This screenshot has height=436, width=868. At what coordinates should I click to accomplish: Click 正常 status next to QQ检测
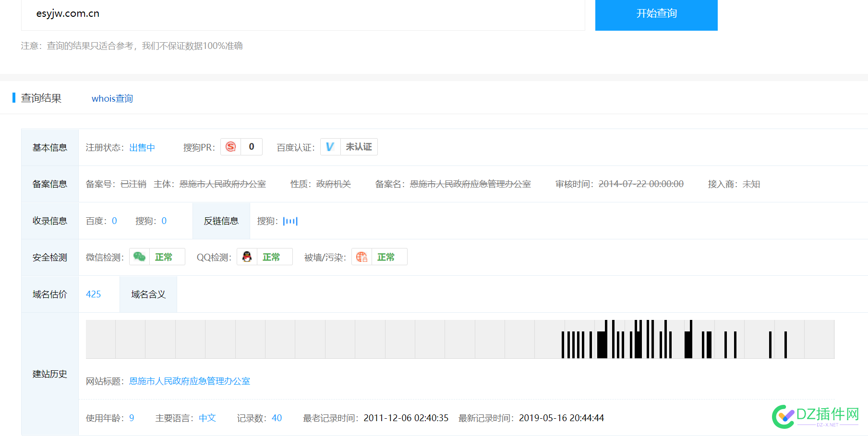pyautogui.click(x=271, y=257)
